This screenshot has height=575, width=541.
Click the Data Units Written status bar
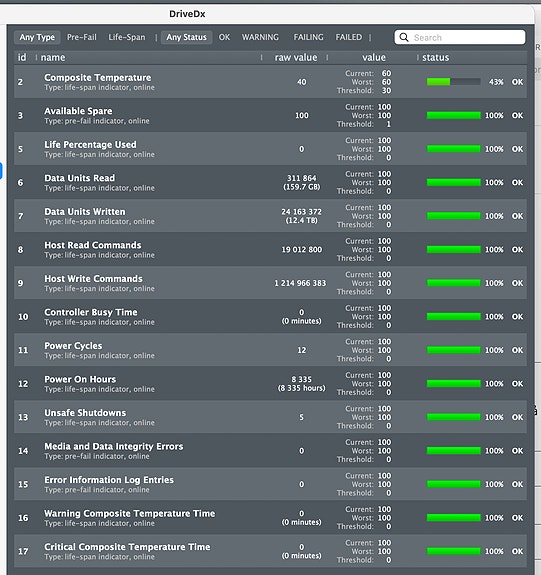coord(453,216)
